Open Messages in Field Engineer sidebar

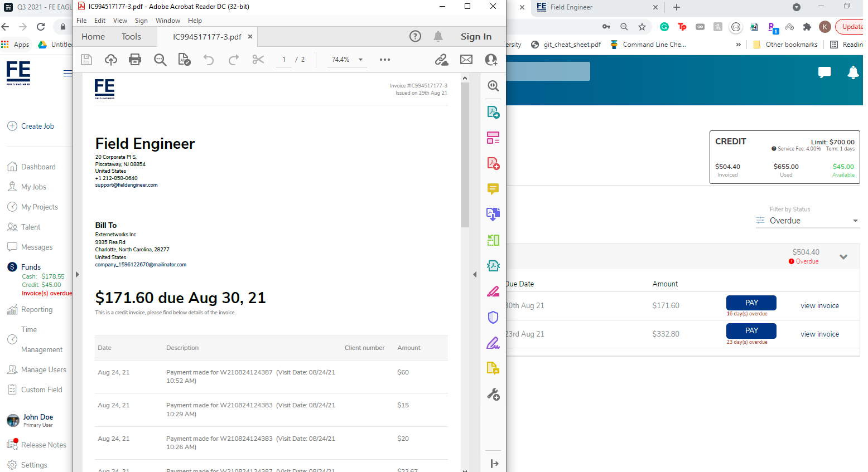[30, 247]
